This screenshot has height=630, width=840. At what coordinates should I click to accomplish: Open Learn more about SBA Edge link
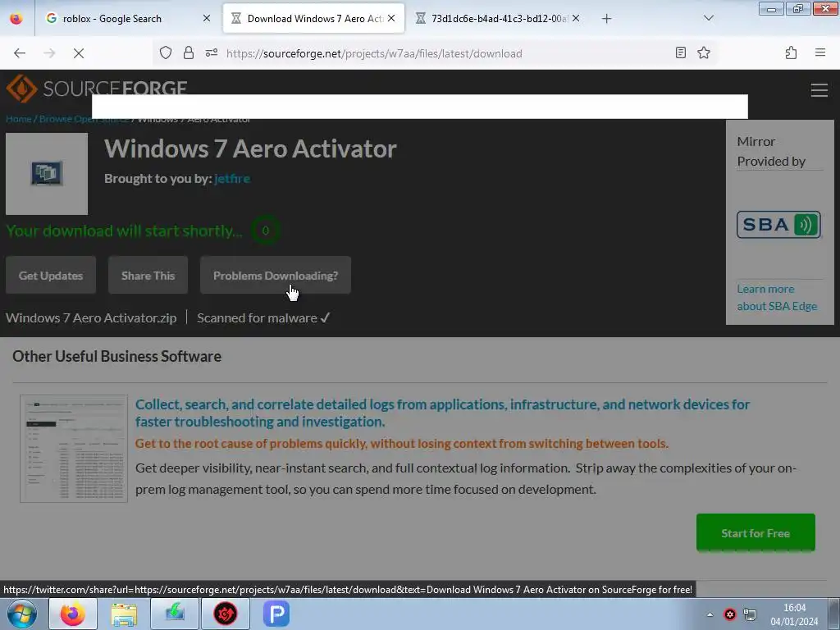(777, 297)
